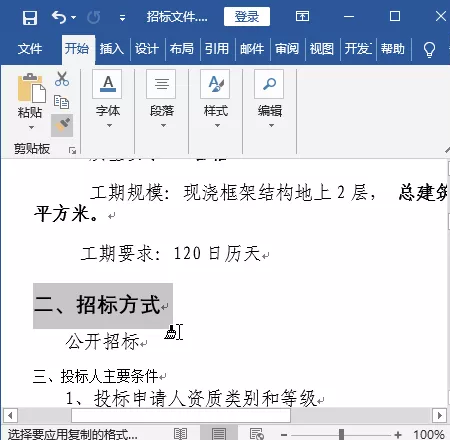
Task: Click the 粘贴 paste clipboard icon
Action: [31, 88]
